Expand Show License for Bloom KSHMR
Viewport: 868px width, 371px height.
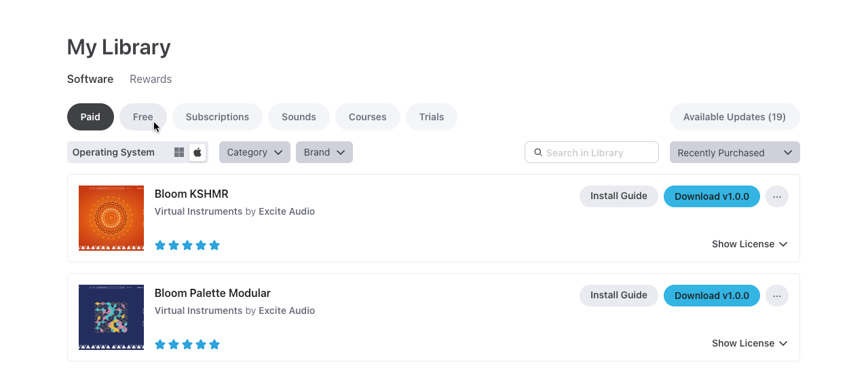(749, 244)
